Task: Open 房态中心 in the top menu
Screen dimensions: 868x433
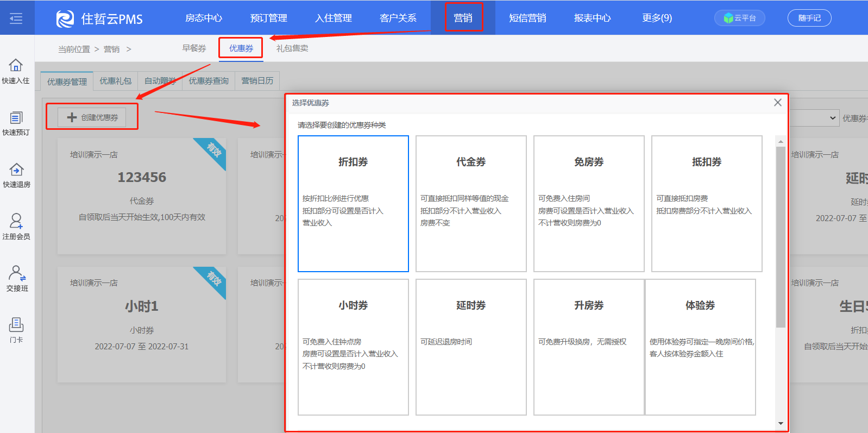Action: click(204, 18)
